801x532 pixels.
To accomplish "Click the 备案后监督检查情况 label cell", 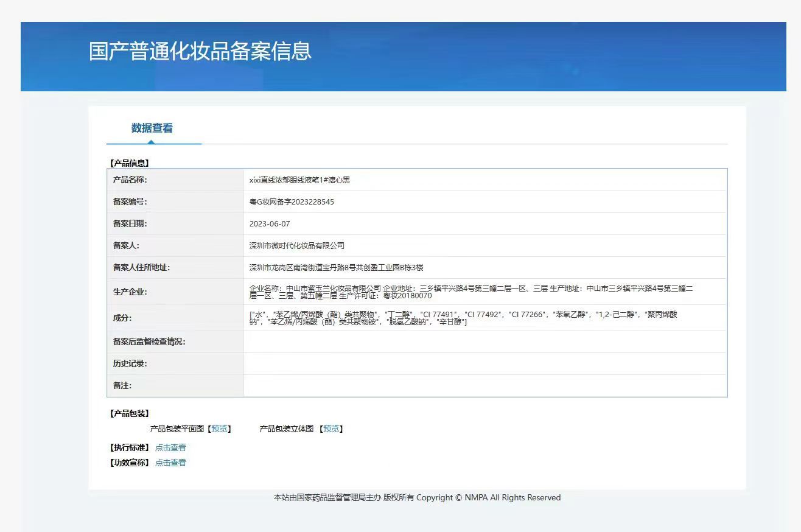I will tap(175, 342).
